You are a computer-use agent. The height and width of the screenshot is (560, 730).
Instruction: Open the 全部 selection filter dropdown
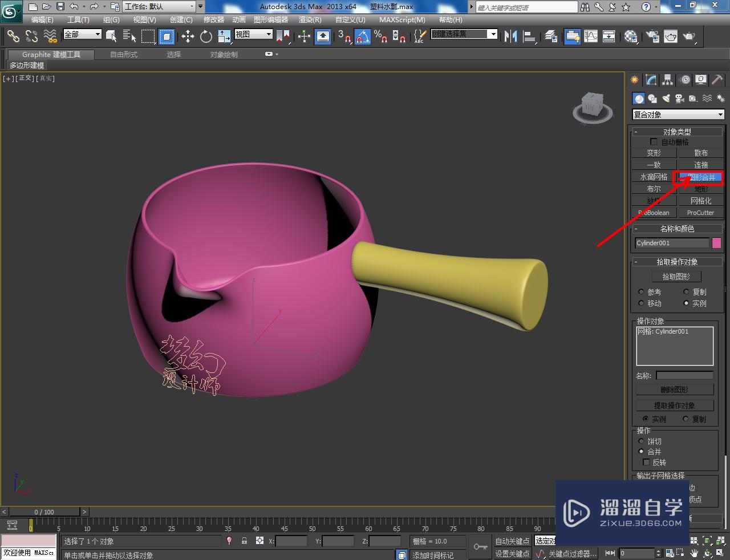point(82,34)
